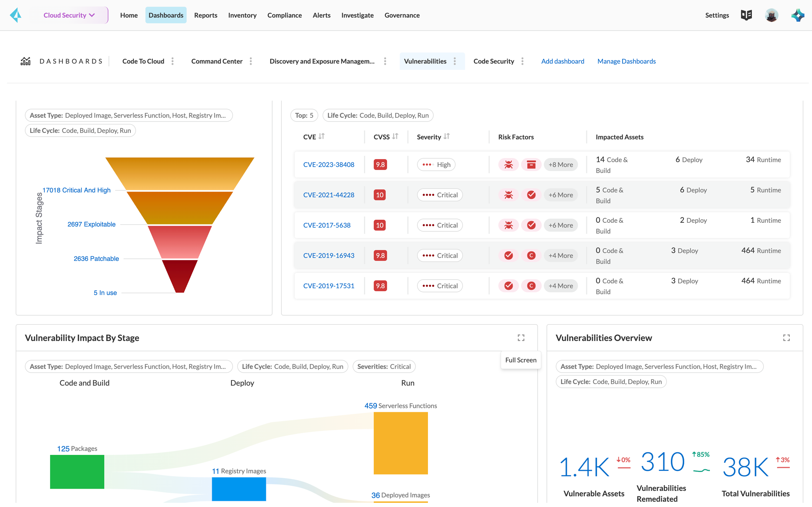Open the documentation book icon in the top bar

[x=746, y=15]
